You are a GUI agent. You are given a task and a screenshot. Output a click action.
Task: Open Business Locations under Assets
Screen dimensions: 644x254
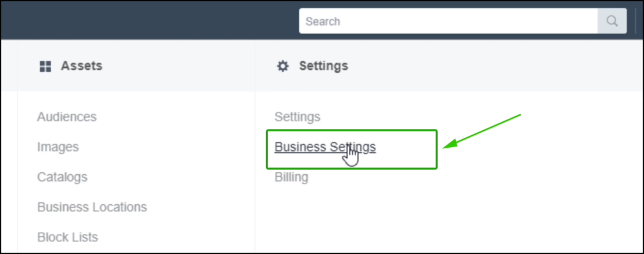[x=92, y=207]
